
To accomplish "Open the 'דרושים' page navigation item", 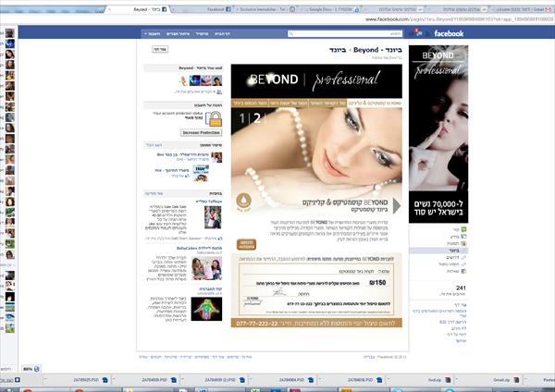I will (453, 258).
